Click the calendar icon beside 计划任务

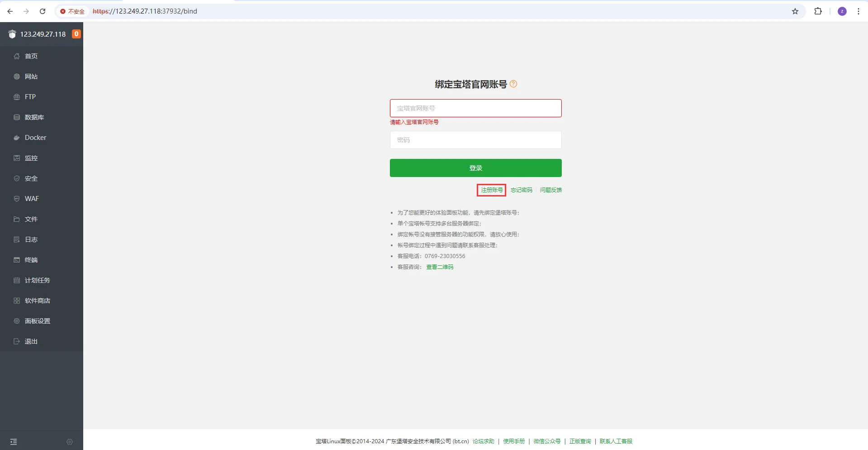coord(17,280)
